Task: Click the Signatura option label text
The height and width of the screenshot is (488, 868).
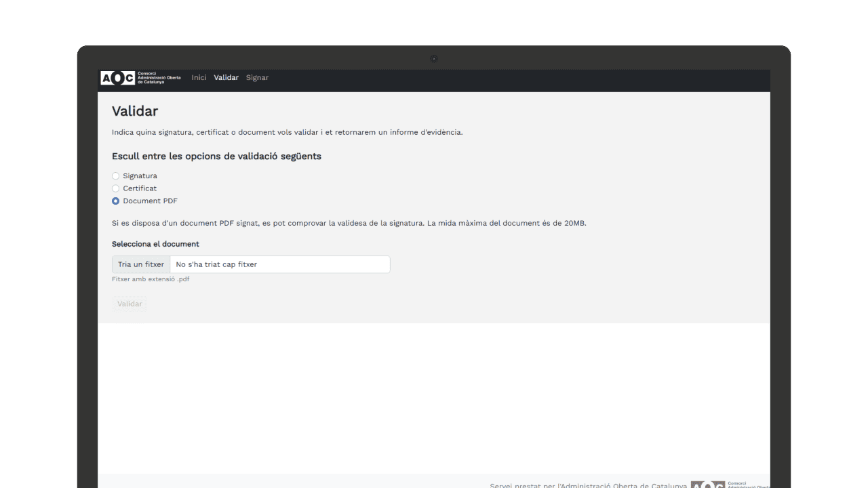Action: click(x=140, y=176)
